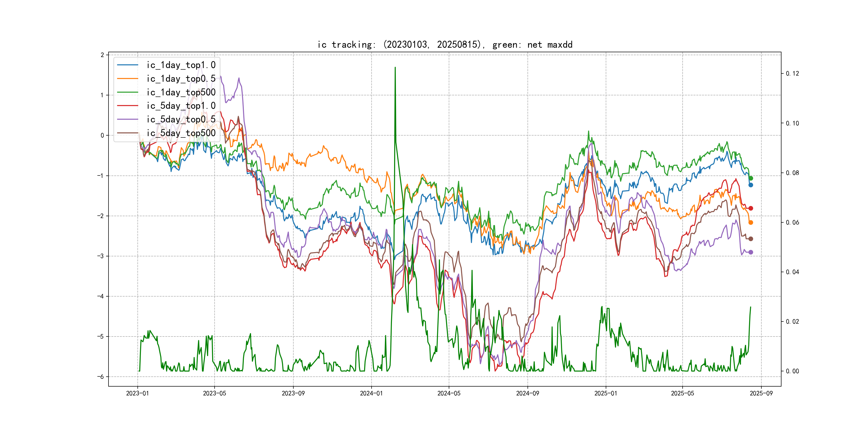The width and height of the screenshot is (868, 434).
Task: Select the ic_5day_top500 legend entry text
Action: [x=181, y=133]
